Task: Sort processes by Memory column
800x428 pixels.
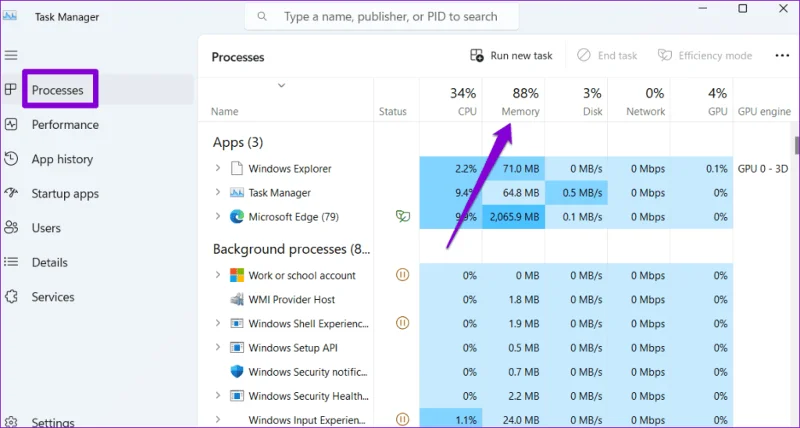Action: (514, 101)
